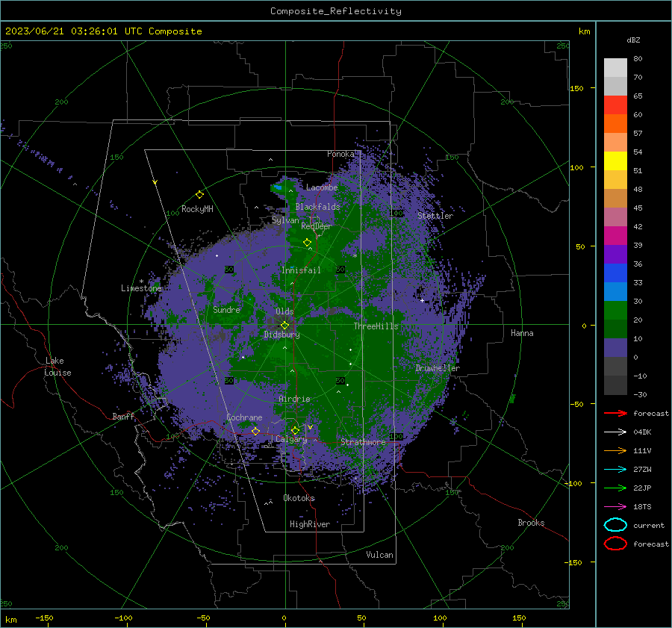This screenshot has height=628, width=672.
Task: Click the red forecast ellipse symbol
Action: pyautogui.click(x=615, y=544)
